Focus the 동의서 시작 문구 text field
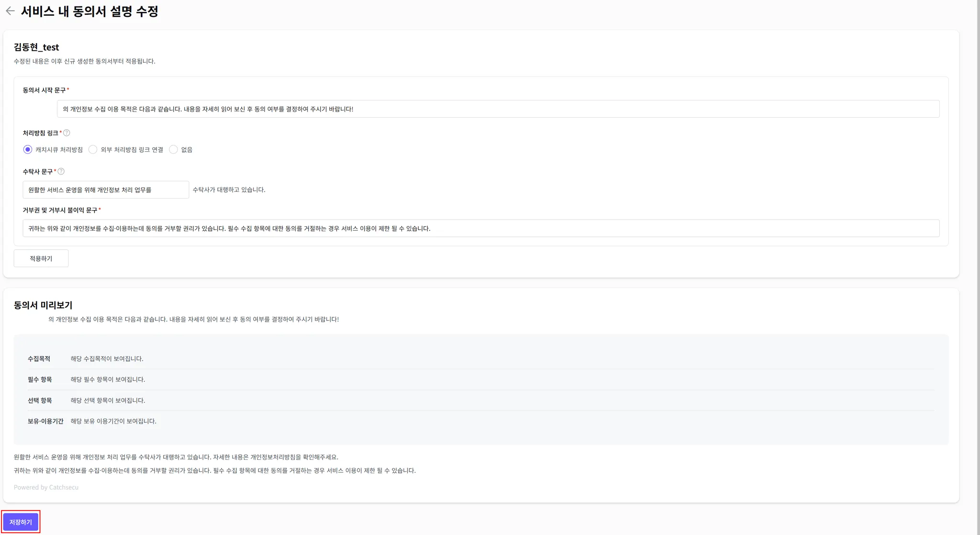This screenshot has height=535, width=980. (x=498, y=109)
